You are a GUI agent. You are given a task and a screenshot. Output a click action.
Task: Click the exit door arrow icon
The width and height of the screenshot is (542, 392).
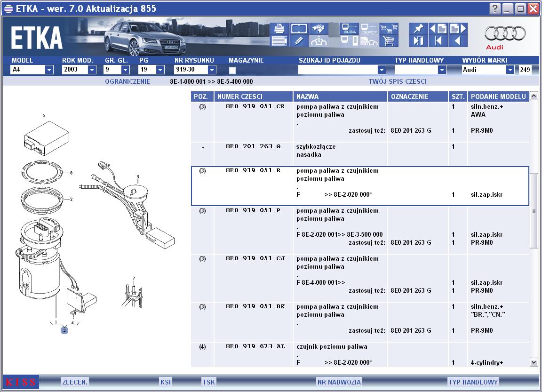418,41
